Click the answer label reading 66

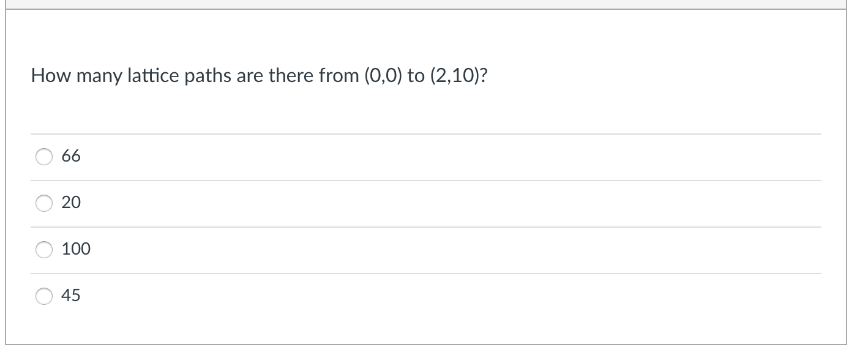point(70,157)
